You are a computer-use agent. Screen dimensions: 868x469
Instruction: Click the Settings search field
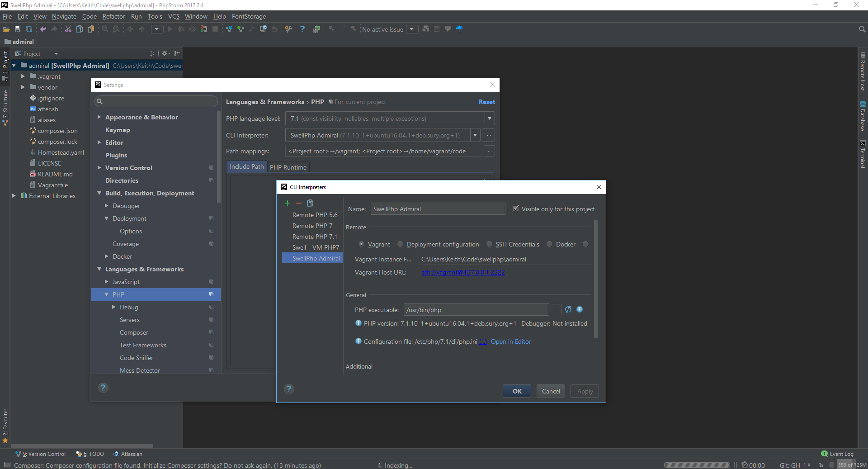click(156, 101)
